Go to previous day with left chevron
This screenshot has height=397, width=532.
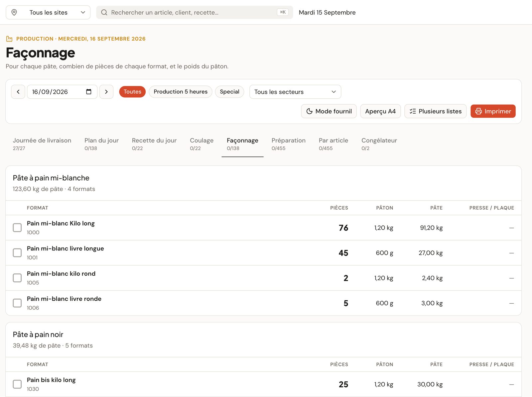click(18, 92)
